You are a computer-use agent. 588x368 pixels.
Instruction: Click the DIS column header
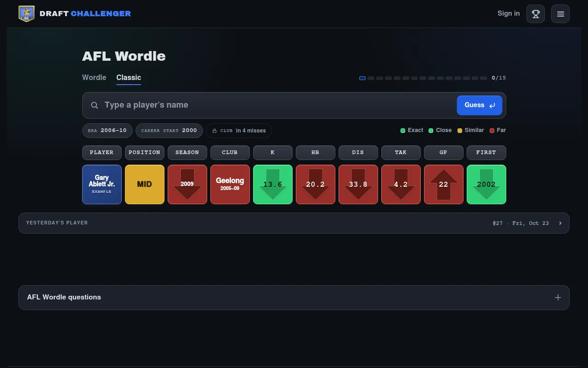(x=358, y=153)
